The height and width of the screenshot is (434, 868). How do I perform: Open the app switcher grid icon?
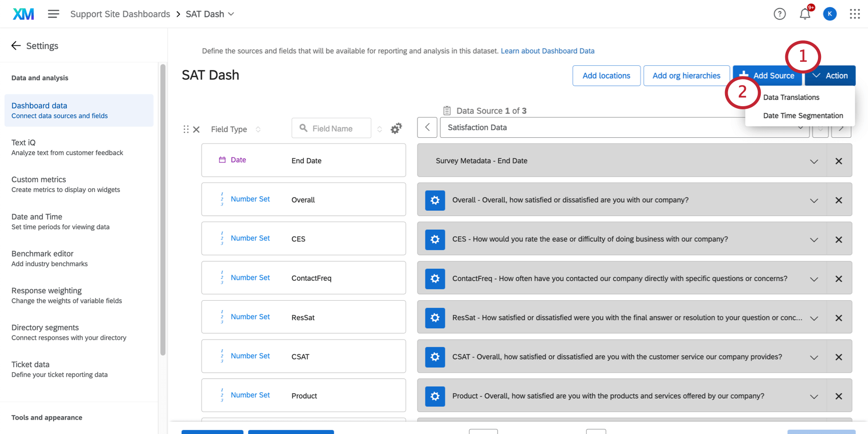pyautogui.click(x=855, y=14)
